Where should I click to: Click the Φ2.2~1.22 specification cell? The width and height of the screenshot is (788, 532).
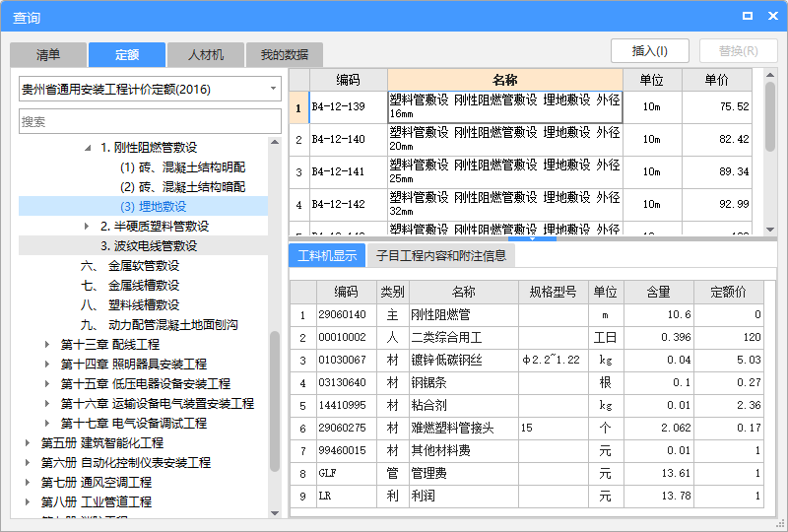[554, 361]
